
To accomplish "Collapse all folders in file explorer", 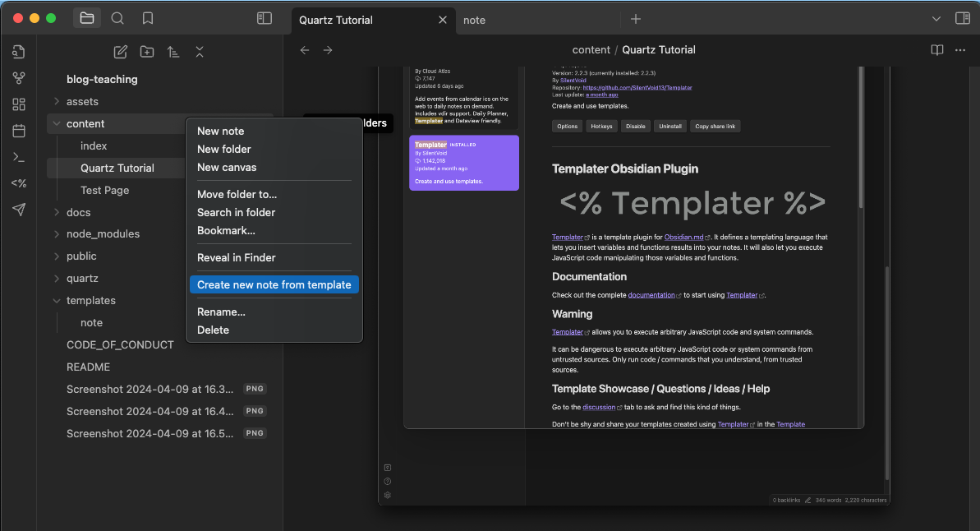I will pyautogui.click(x=200, y=52).
